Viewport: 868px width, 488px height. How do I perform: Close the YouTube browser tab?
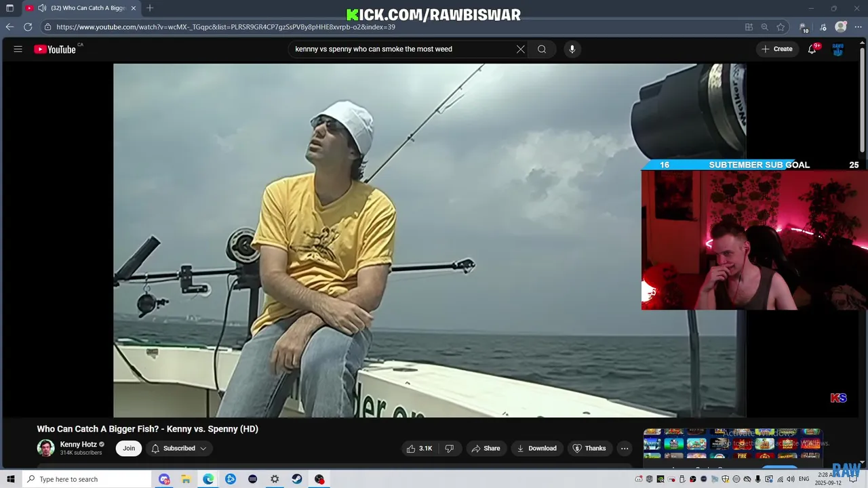point(134,8)
